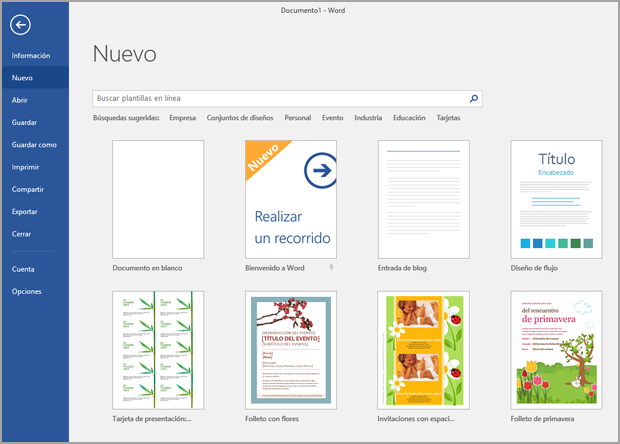The width and height of the screenshot is (620, 444).
Task: Choose the Entrada de blog template
Action: pyautogui.click(x=424, y=199)
